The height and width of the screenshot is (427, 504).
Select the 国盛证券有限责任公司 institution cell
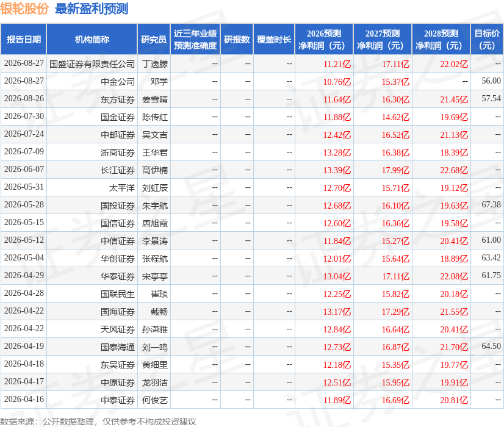(x=92, y=64)
